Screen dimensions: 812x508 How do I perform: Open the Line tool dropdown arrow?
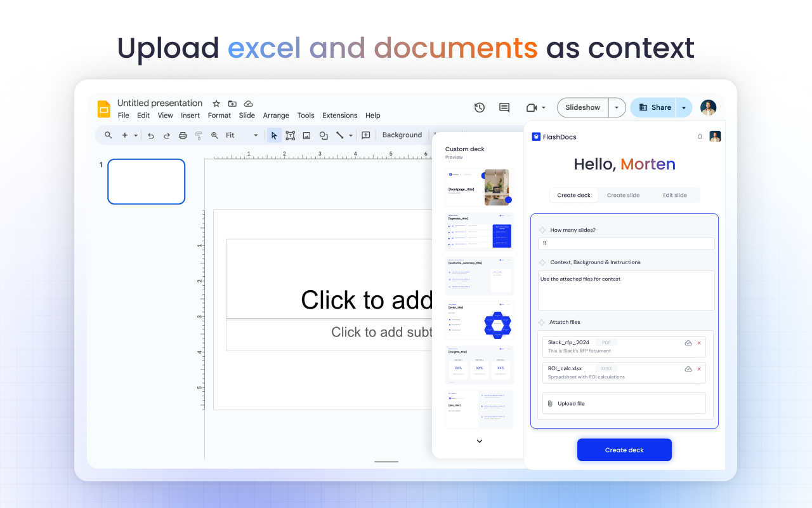[x=350, y=135]
